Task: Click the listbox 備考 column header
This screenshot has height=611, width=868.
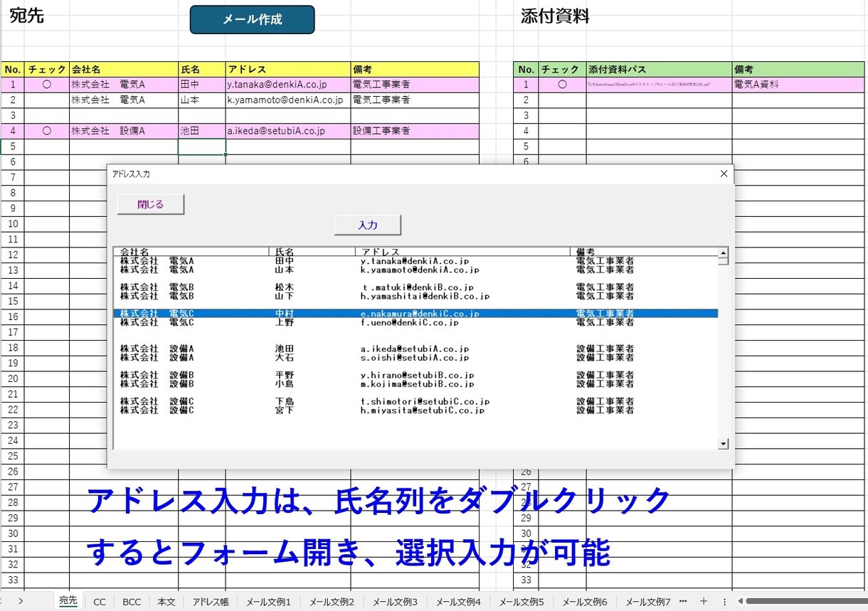Action: tap(644, 252)
